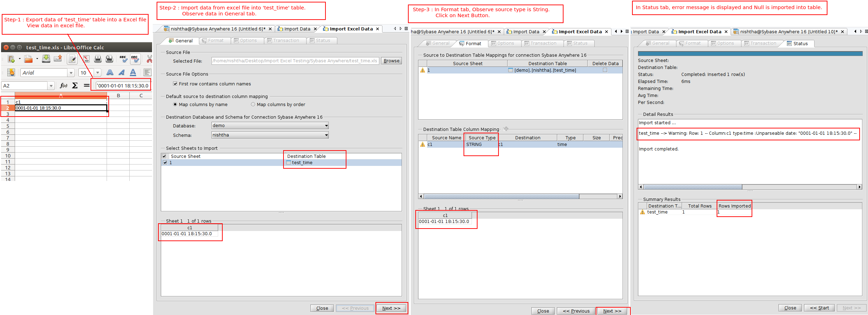Click the Browse button for source file
Viewport: 868px width, 315px height.
click(391, 61)
